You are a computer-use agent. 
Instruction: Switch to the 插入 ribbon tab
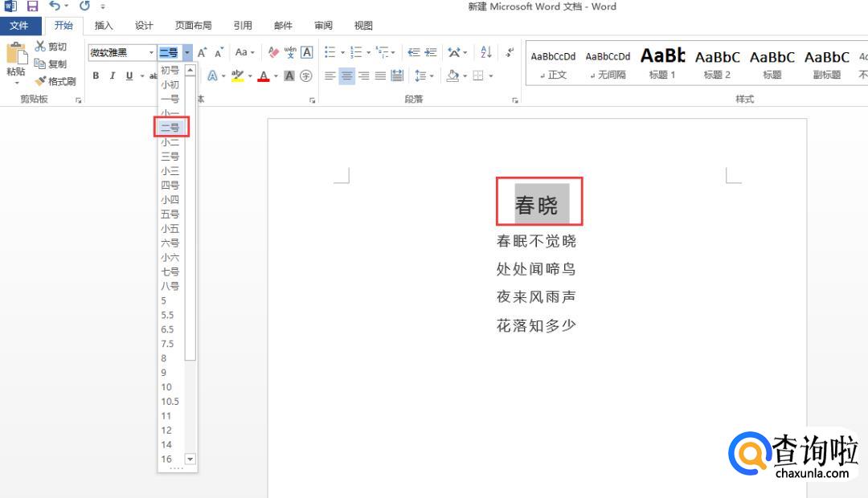point(104,26)
